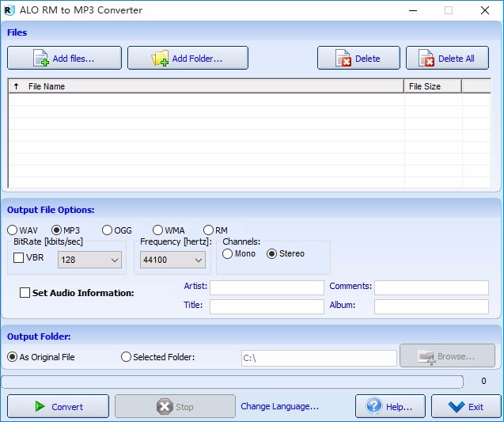Click the folder icon on Browse button
The height and width of the screenshot is (422, 504).
pyautogui.click(x=426, y=357)
